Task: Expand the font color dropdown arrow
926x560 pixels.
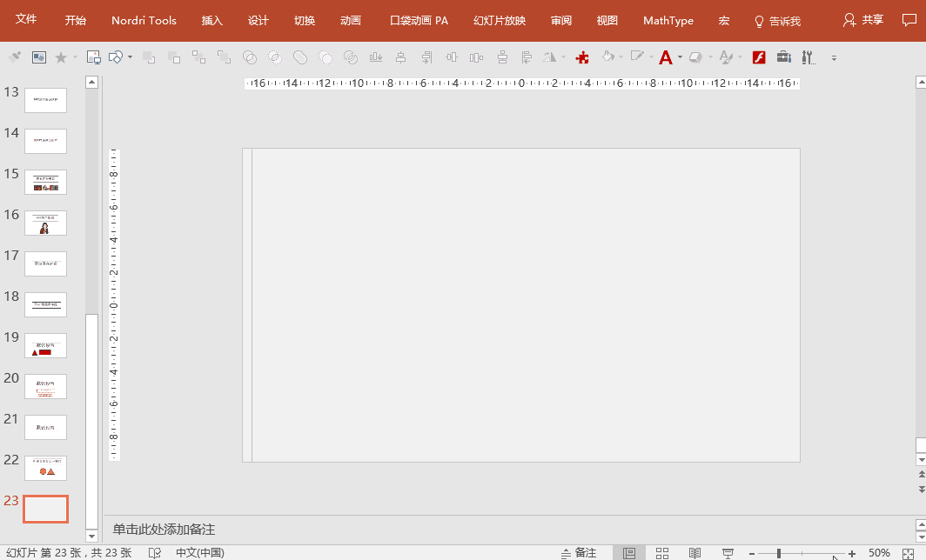Action: [680, 57]
